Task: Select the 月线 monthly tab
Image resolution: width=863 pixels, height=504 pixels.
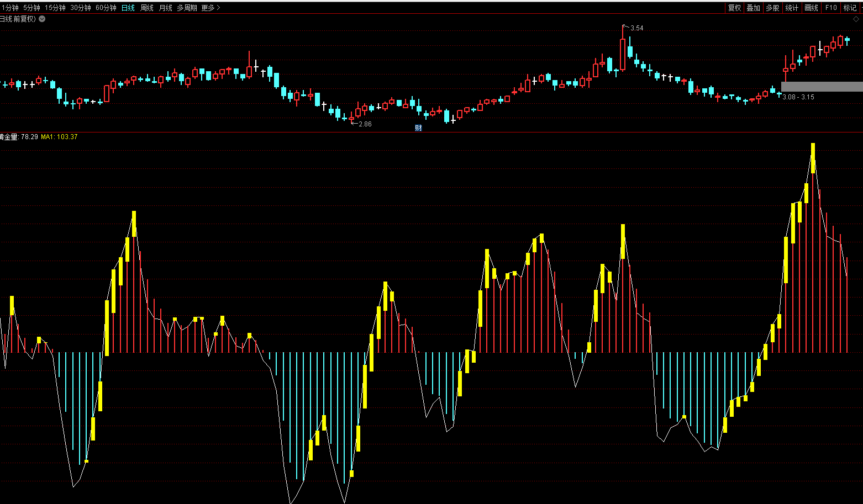Action: click(165, 8)
